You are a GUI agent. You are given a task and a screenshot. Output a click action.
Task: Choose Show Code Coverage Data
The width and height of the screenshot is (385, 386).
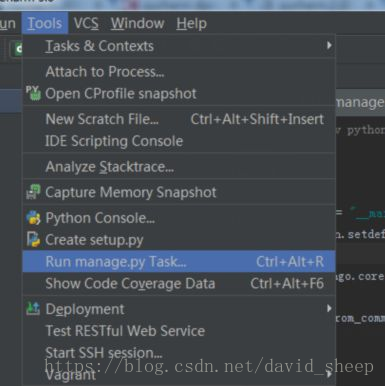coord(179,283)
